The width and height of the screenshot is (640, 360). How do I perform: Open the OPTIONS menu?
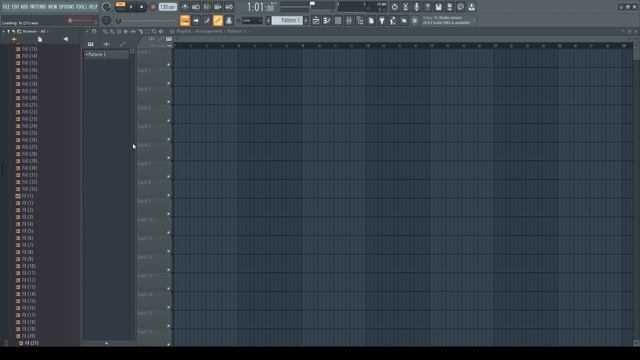coord(67,7)
